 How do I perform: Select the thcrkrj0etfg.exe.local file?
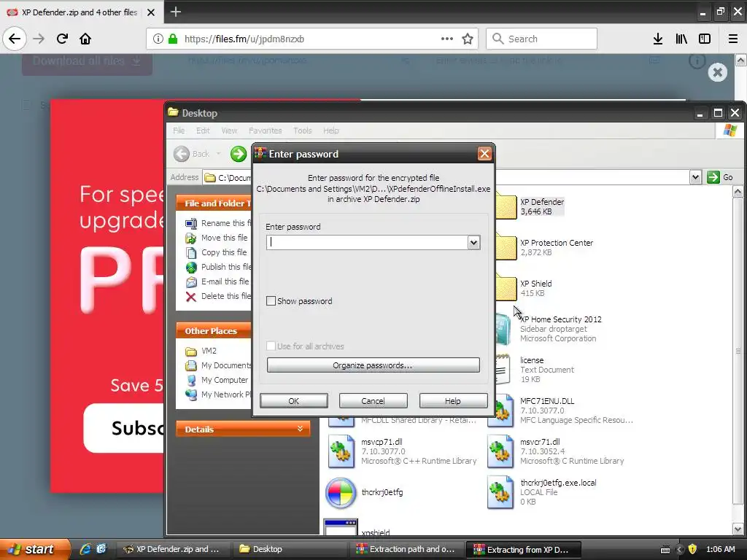542,493
